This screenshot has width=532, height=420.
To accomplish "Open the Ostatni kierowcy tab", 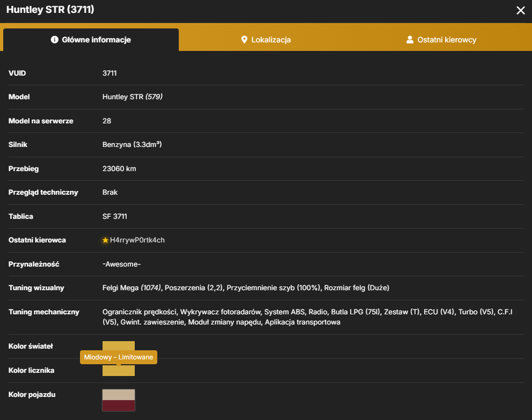I will point(441,40).
